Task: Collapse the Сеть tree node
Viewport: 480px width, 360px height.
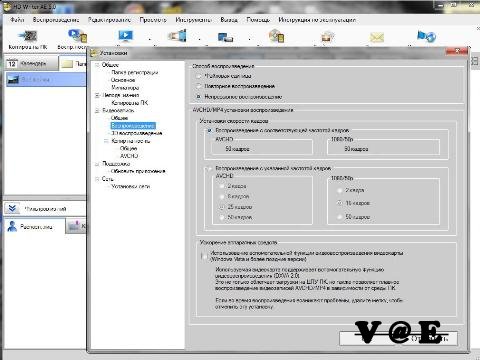Action: pos(97,179)
